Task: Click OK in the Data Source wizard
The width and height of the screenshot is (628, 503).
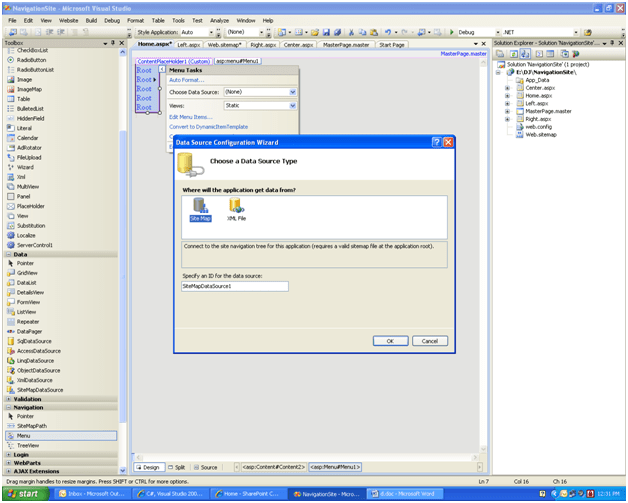Action: 390,341
